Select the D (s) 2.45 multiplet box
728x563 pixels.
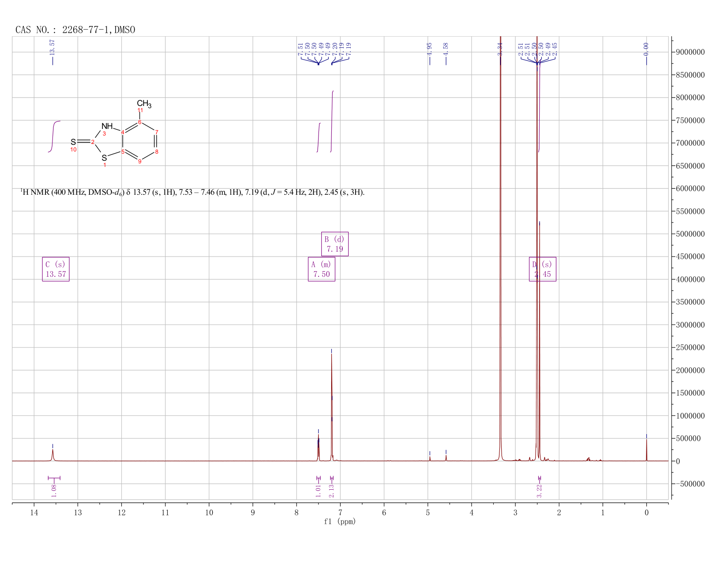(543, 269)
